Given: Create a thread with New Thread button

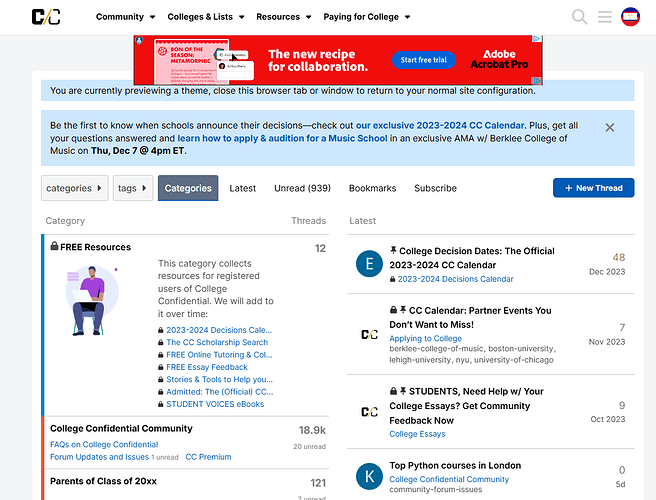Looking at the screenshot, I should pos(593,188).
